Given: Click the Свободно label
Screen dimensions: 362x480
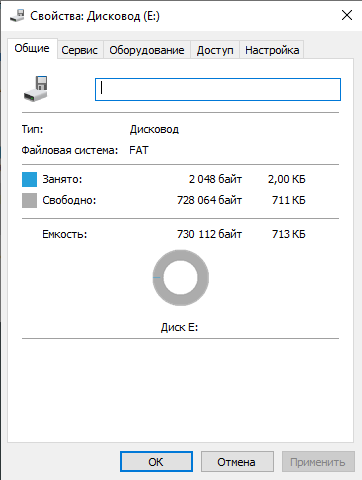Looking at the screenshot, I should click(x=69, y=200).
